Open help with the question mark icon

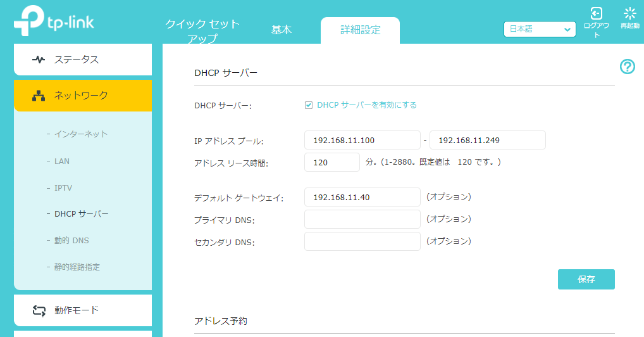[x=627, y=67]
